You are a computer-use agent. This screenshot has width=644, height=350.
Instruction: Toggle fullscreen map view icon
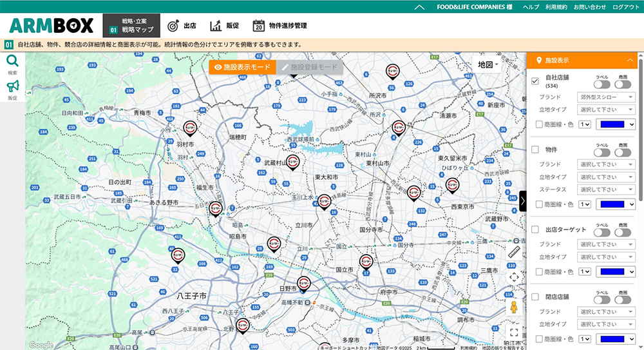tap(514, 333)
